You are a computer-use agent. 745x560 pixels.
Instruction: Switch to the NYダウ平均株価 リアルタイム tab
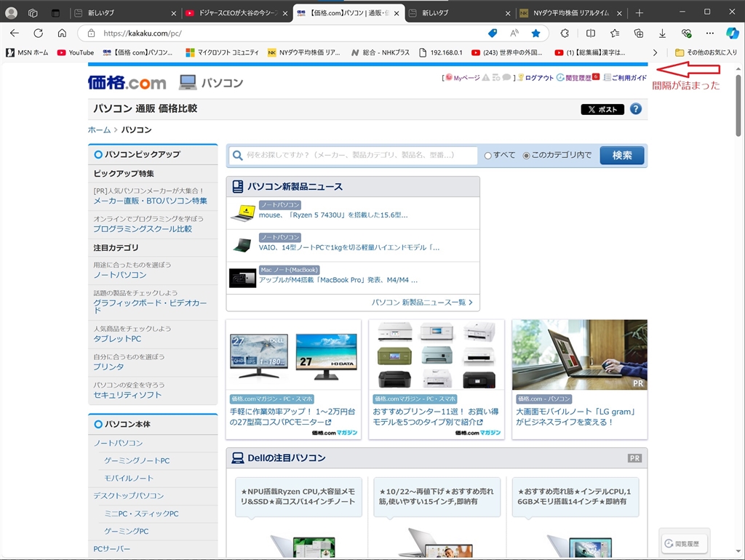coord(571,13)
